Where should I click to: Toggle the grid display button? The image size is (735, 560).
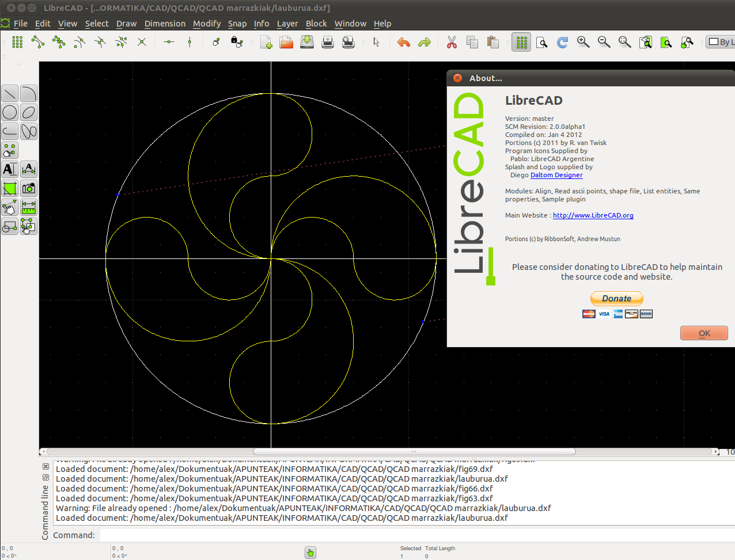521,42
